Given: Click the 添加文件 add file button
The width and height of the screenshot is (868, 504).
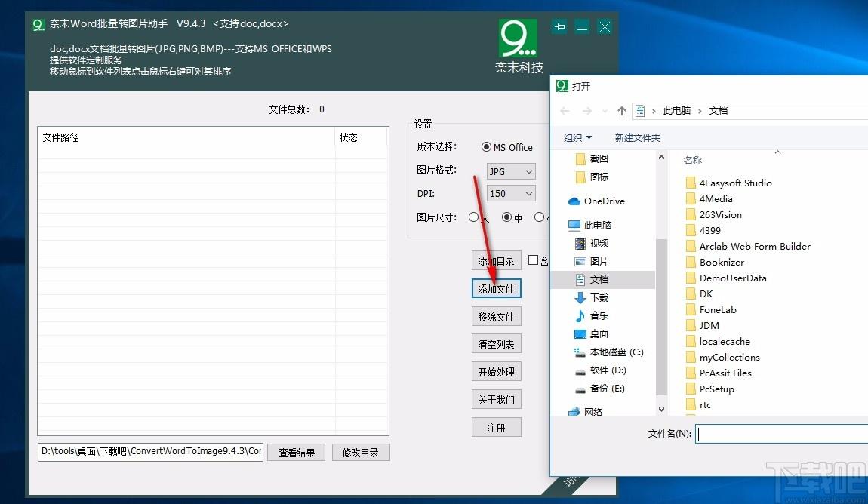Looking at the screenshot, I should 496,289.
